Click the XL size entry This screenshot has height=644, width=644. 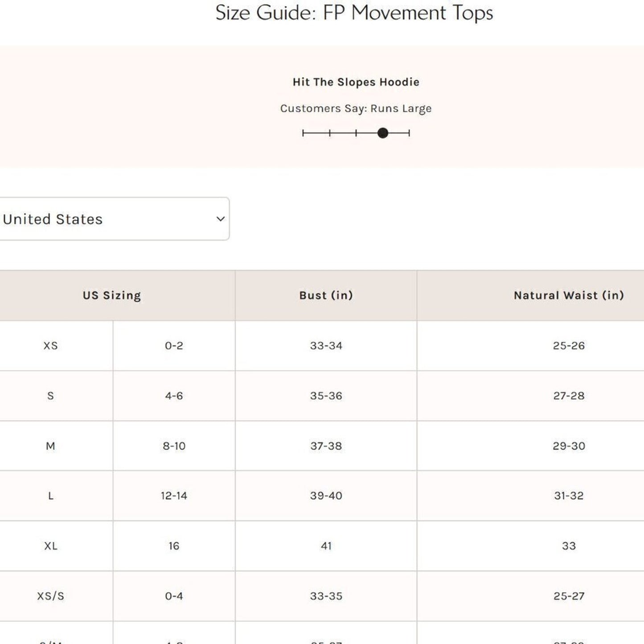tap(50, 546)
